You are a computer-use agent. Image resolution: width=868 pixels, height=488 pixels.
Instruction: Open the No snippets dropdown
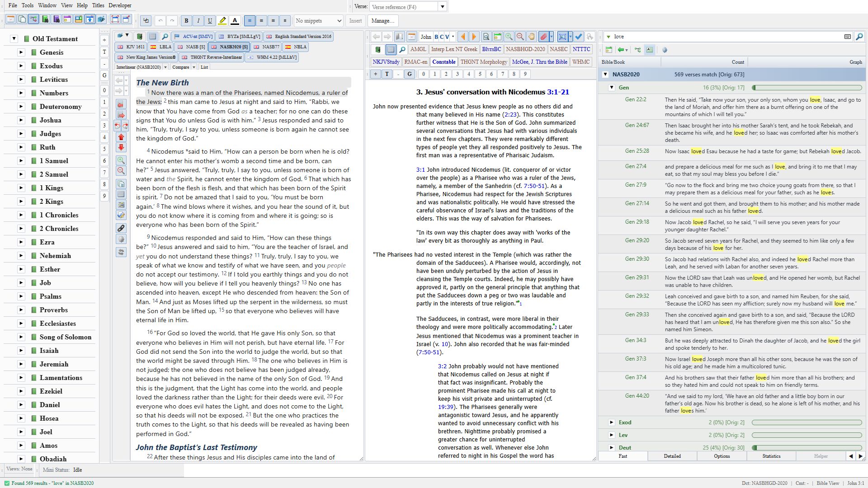click(319, 21)
